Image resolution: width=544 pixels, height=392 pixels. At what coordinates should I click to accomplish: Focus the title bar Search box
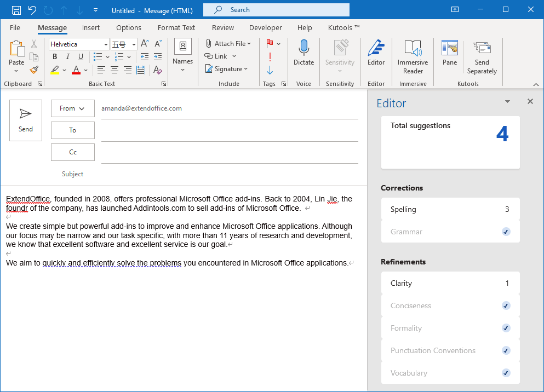276,10
